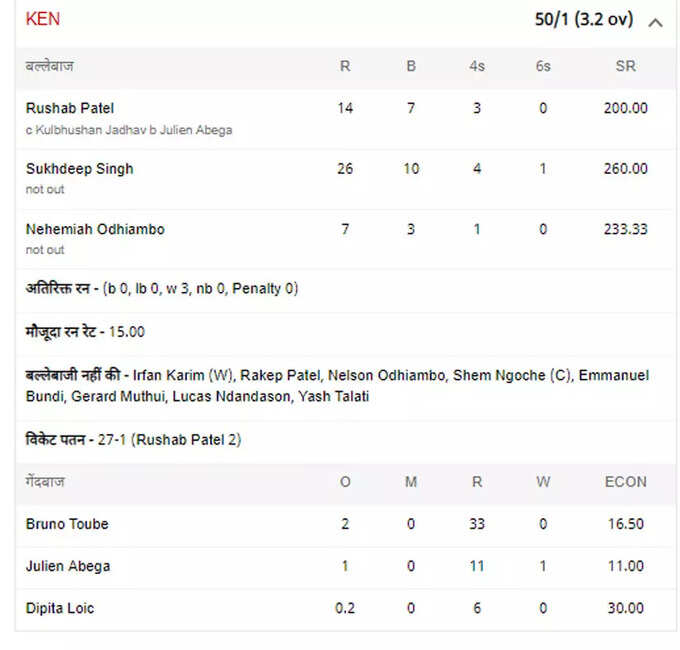Click the बल्लेबाज header label
This screenshot has height=650, width=680.
[x=49, y=66]
